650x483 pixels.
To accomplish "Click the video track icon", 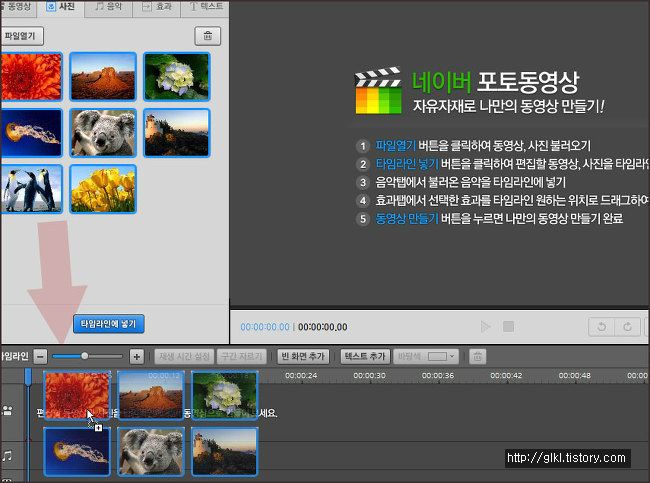I will pyautogui.click(x=7, y=410).
